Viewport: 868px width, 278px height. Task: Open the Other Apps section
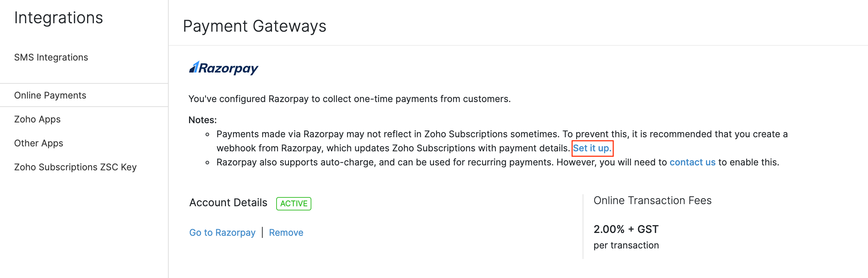(38, 143)
